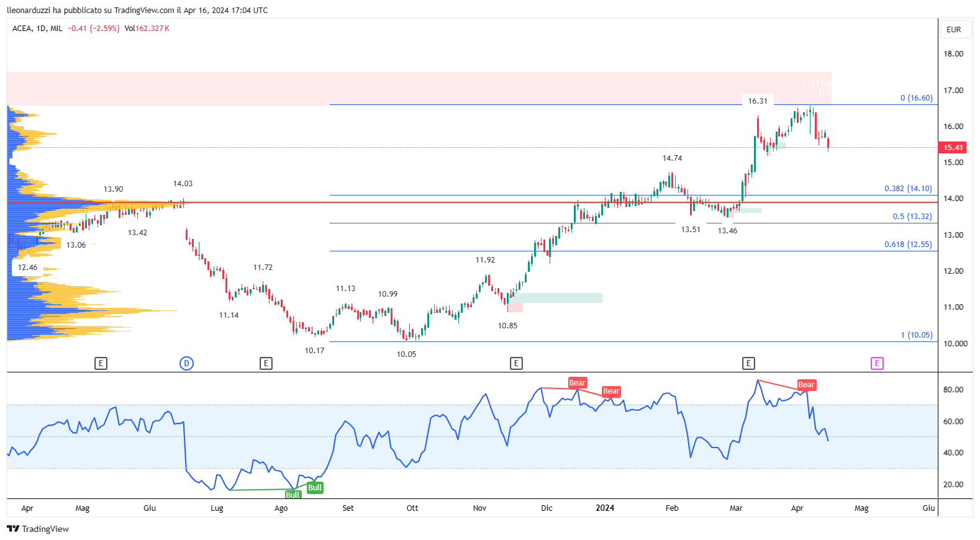This screenshot has width=980, height=540.
Task: Click the 10.17 pivot low label
Action: (x=314, y=351)
